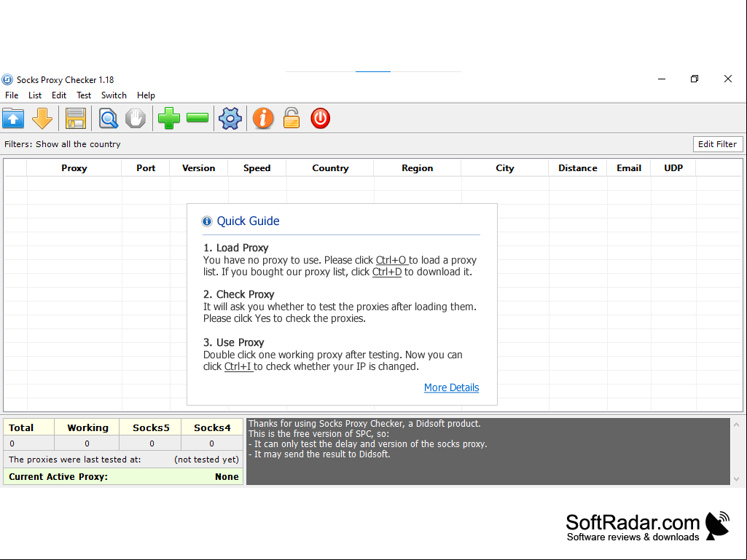Click the red power button icon
Viewport: 747px width, 560px height.
(x=320, y=119)
